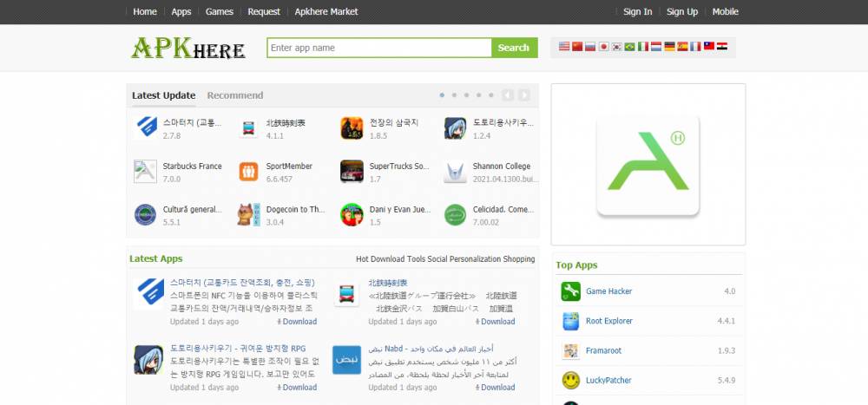Open the Games menu item
Screen dimensions: 868x405
(220, 11)
